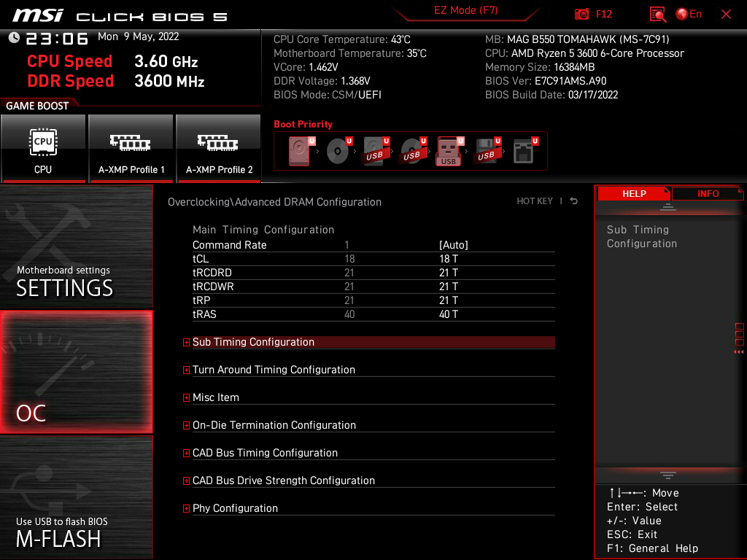
Task: Click the tCL row label
Action: pos(201,259)
